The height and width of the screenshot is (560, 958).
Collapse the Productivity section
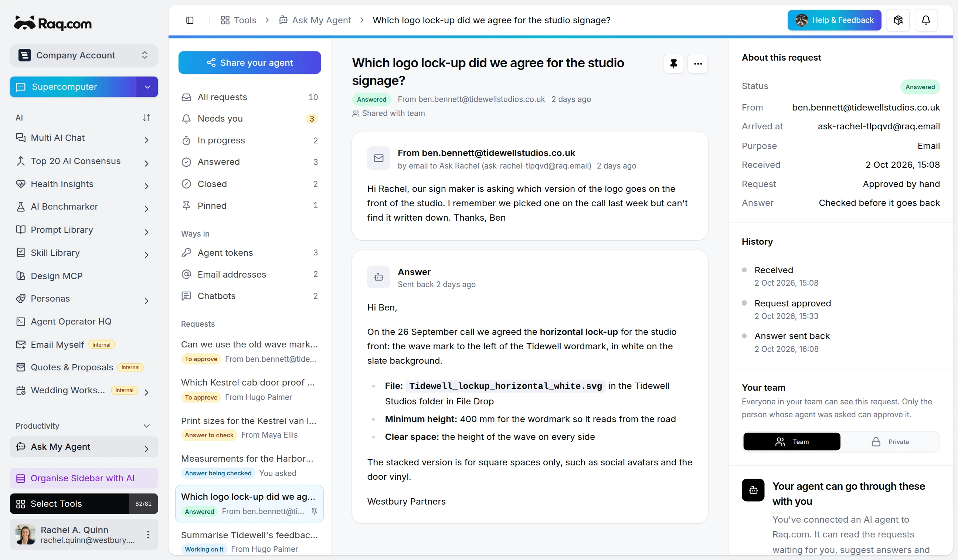(x=146, y=426)
